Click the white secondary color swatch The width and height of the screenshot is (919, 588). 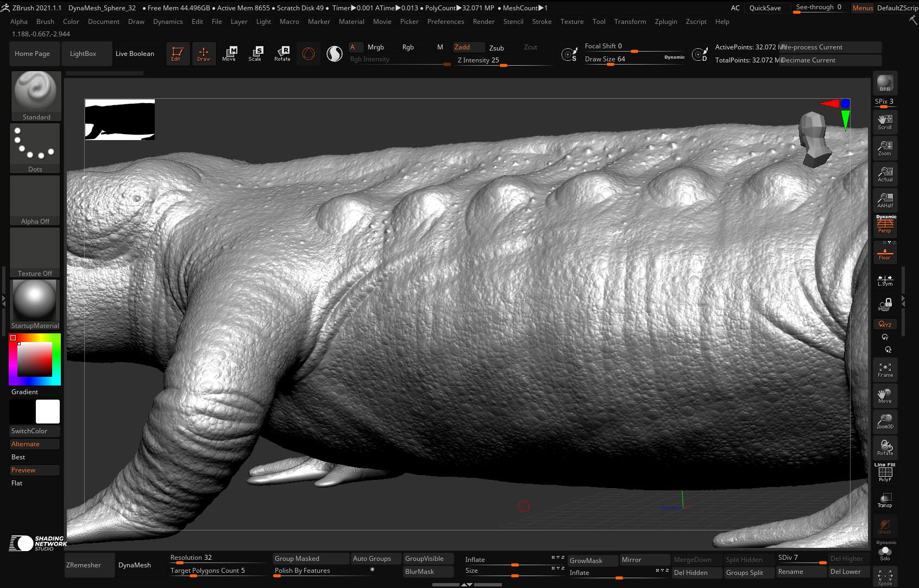click(48, 412)
